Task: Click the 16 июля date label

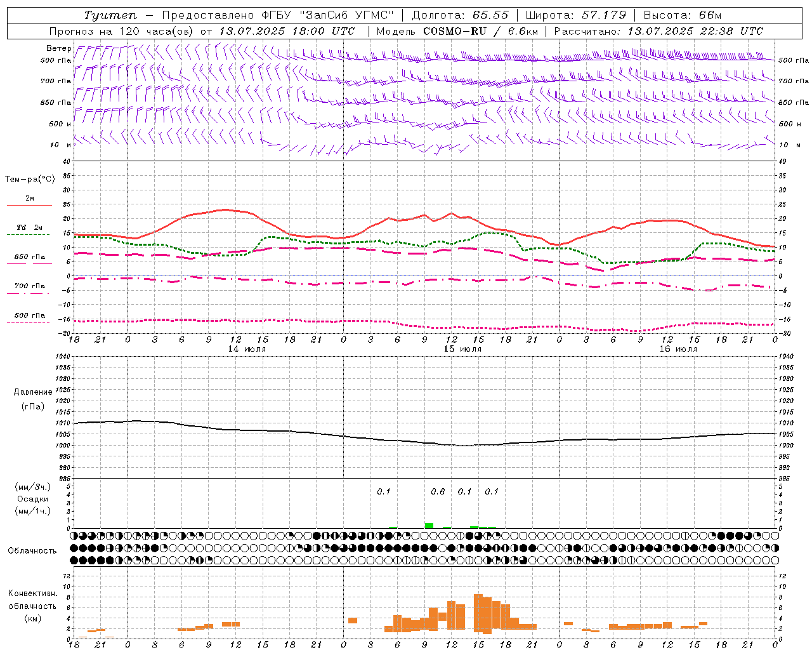Action: (678, 349)
